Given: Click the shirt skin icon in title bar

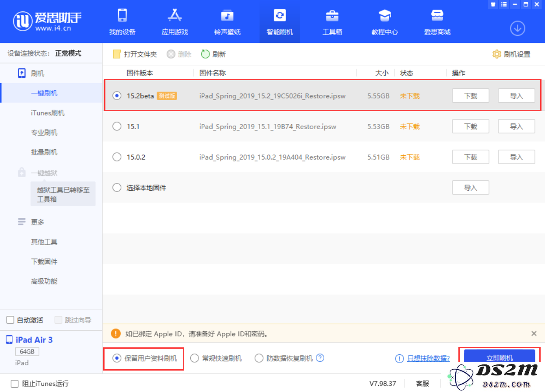Looking at the screenshot, I should [493, 4].
